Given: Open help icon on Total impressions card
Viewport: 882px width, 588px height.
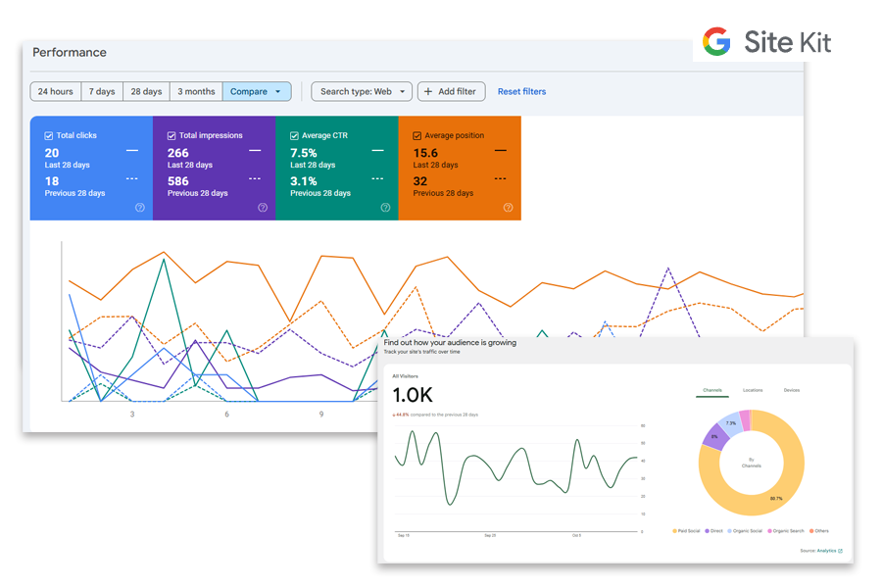Looking at the screenshot, I should point(263,208).
